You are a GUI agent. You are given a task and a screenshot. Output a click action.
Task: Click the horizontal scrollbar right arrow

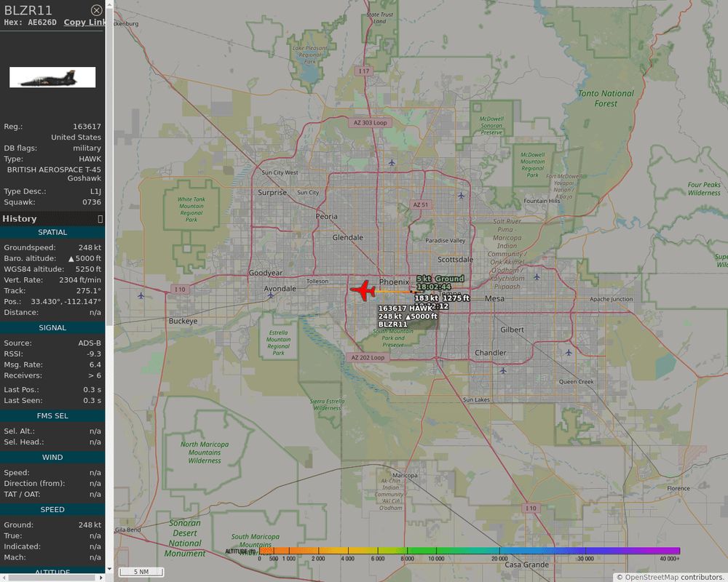click(101, 578)
